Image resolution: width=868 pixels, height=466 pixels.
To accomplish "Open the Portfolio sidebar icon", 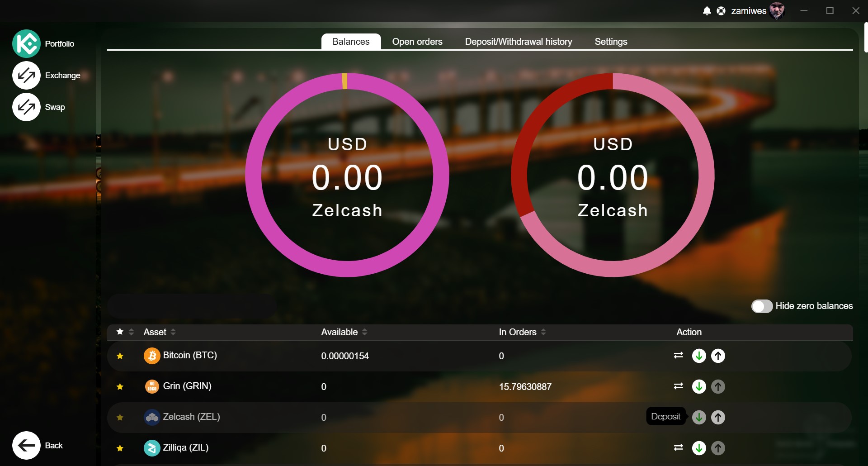I will coord(26,43).
